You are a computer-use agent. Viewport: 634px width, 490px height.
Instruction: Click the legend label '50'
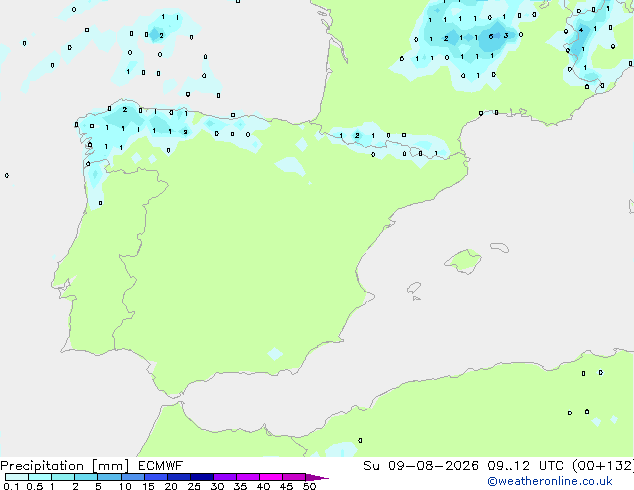click(x=309, y=486)
